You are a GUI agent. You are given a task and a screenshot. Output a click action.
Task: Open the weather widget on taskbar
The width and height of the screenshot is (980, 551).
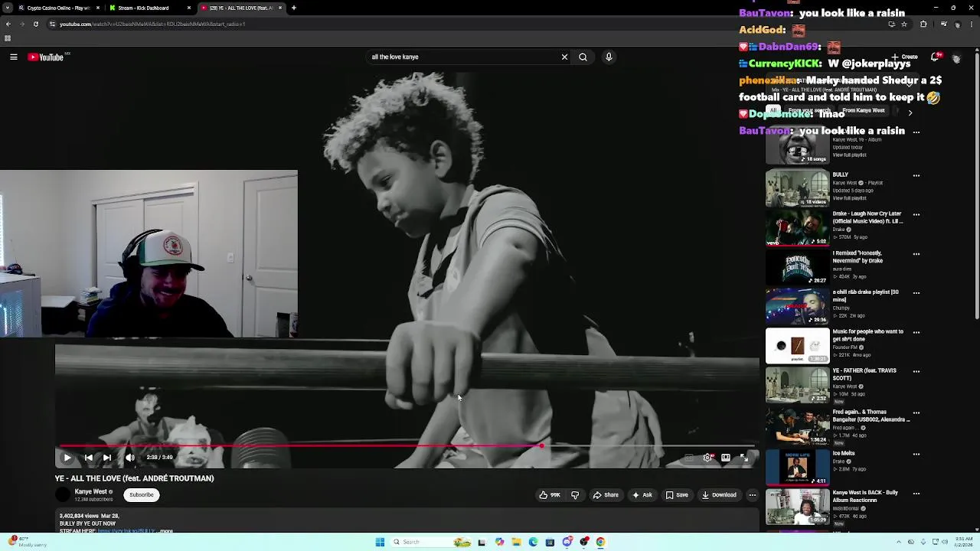[x=27, y=542]
